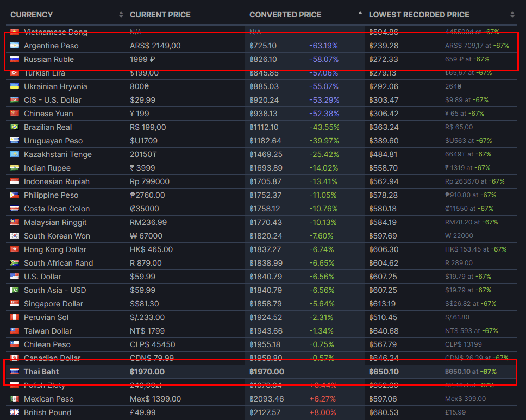The width and height of the screenshot is (526, 420).
Task: Click the Philippines flag icon
Action: click(15, 195)
